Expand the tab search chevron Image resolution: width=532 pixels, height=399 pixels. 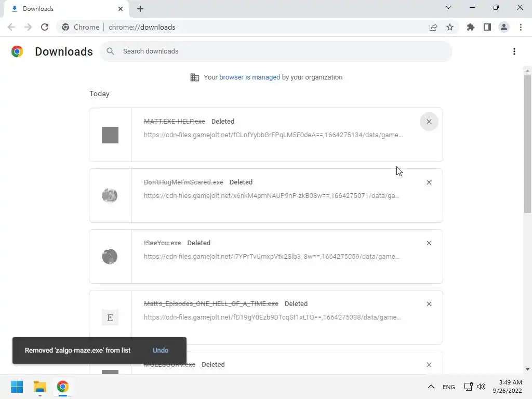tap(448, 8)
